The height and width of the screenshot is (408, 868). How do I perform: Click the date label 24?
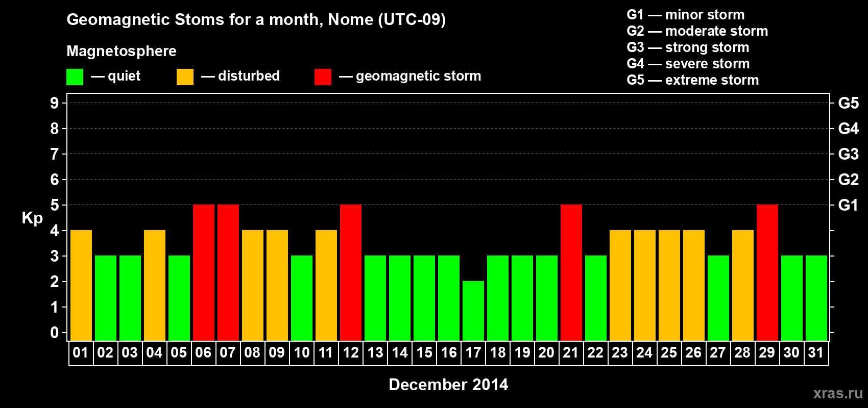click(644, 352)
